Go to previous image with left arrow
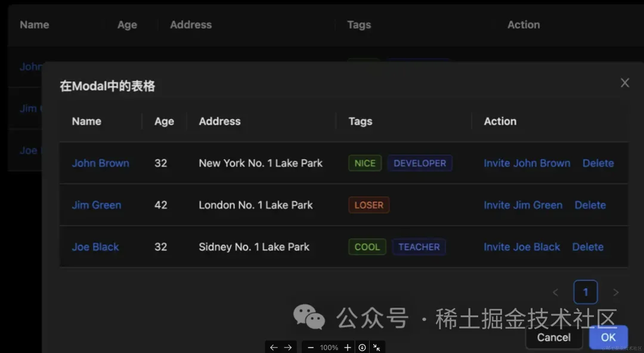Screen dimensions: 644x353 click(x=274, y=348)
